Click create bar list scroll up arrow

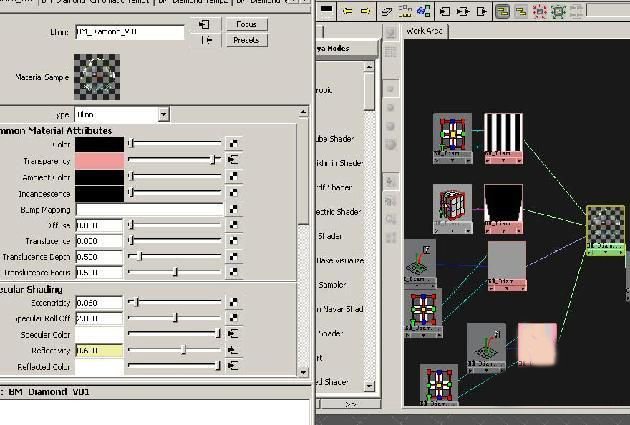click(369, 66)
